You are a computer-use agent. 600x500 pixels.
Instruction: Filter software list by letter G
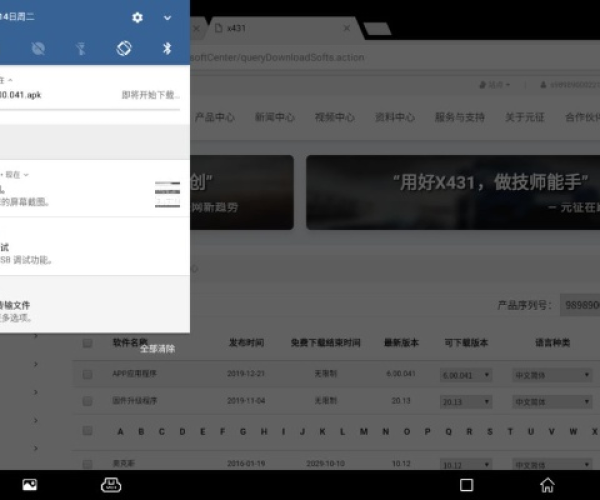(x=243, y=432)
